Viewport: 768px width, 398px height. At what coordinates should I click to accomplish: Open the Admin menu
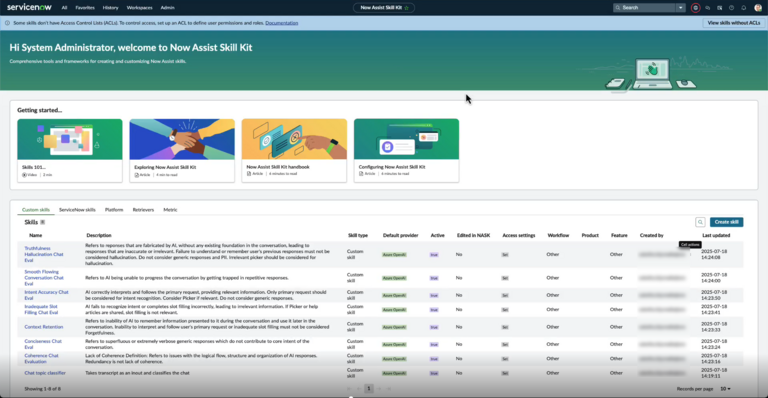167,8
